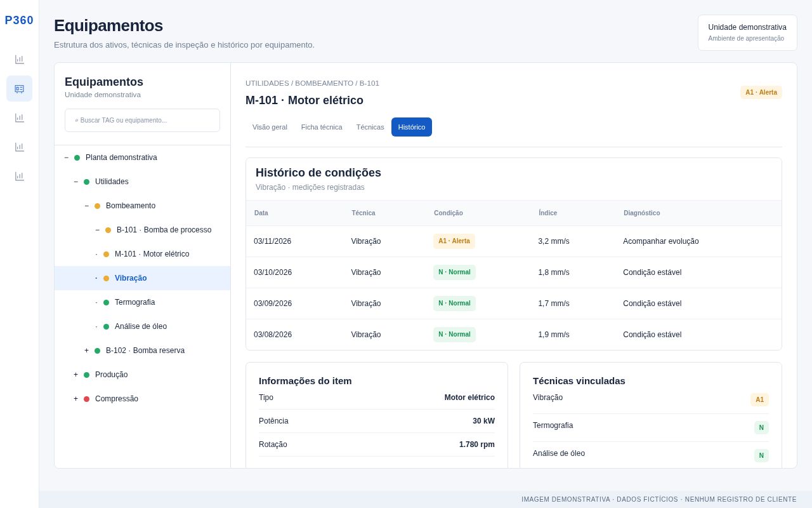Select M-101 · Motor elétrico in the tree
Viewport: 812px width, 508px height.
click(x=152, y=254)
